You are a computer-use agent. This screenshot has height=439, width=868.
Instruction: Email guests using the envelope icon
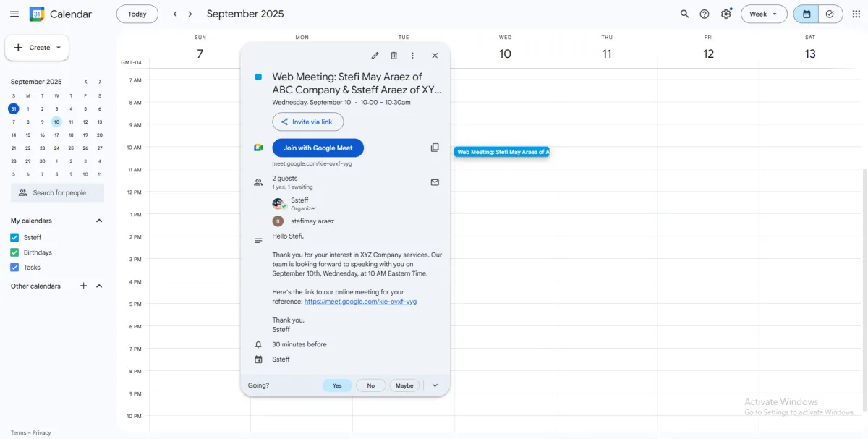435,182
